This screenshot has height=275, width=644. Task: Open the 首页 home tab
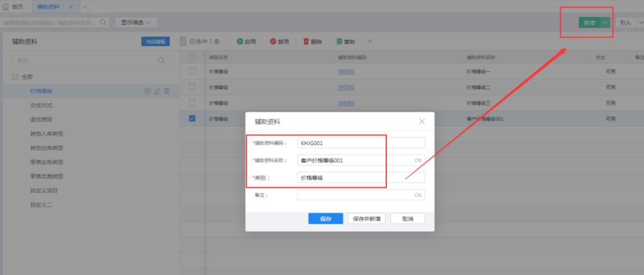coord(14,7)
